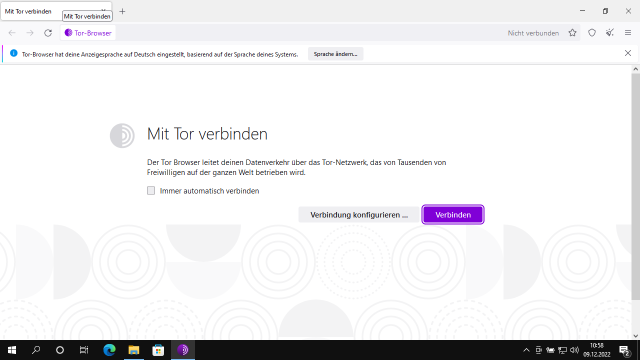Select the Mit Tor verbinden tab
The width and height of the screenshot is (640, 360).
click(56, 11)
